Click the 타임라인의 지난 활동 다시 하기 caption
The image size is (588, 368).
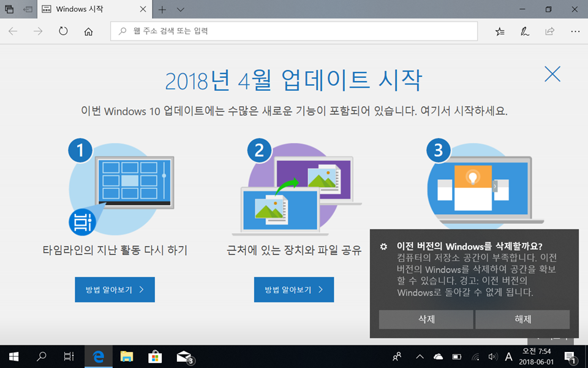point(115,250)
